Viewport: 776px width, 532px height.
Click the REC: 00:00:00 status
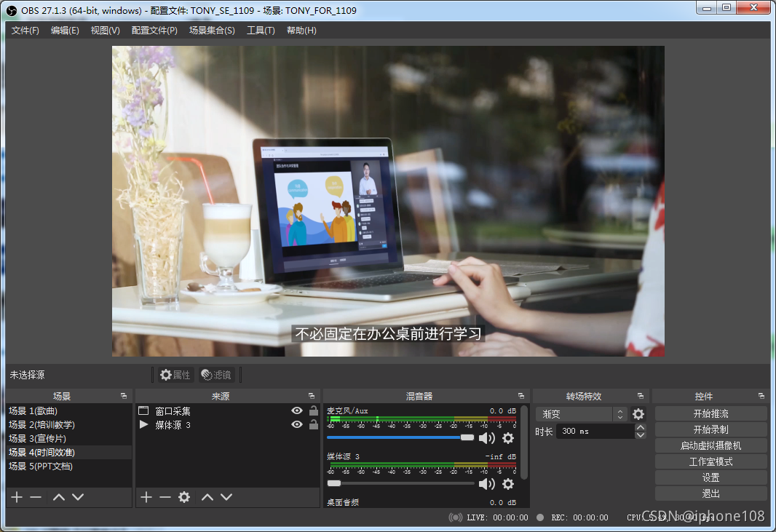tap(579, 517)
